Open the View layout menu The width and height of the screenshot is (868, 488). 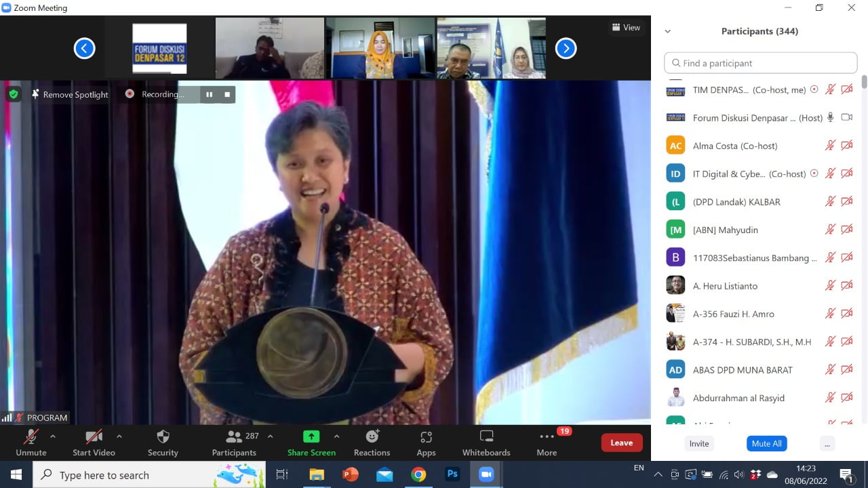click(626, 28)
